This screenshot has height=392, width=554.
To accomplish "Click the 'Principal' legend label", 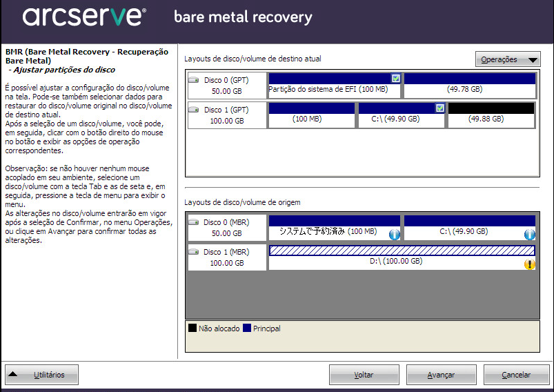I will pos(267,329).
